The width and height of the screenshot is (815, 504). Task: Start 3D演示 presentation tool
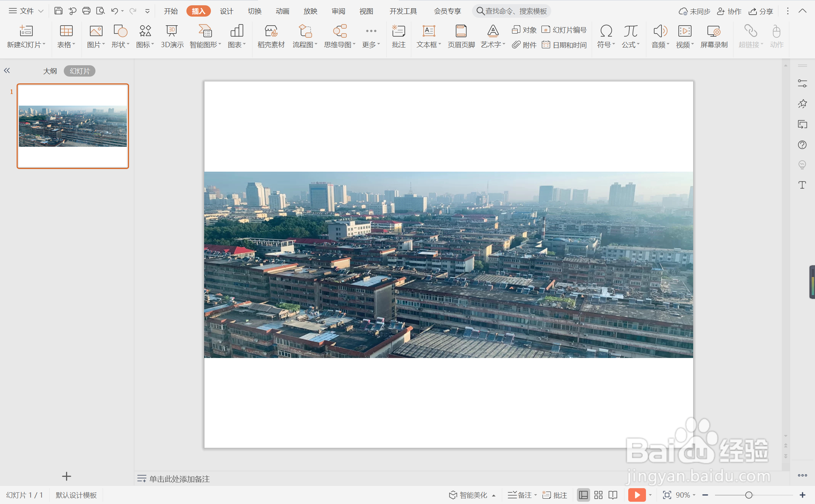pos(172,37)
